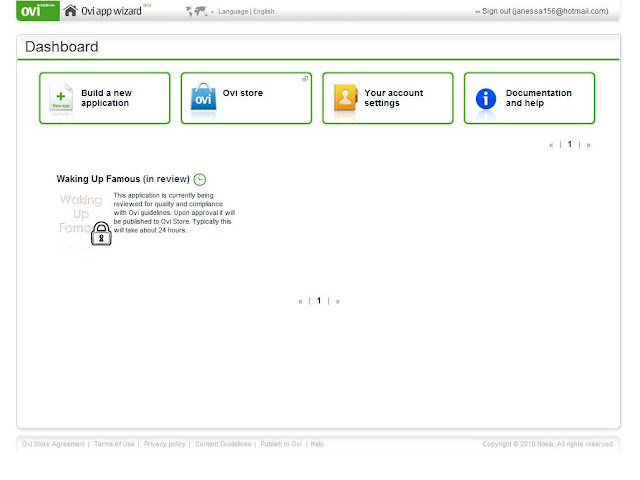
Task: Open Build a new application
Action: (104, 98)
